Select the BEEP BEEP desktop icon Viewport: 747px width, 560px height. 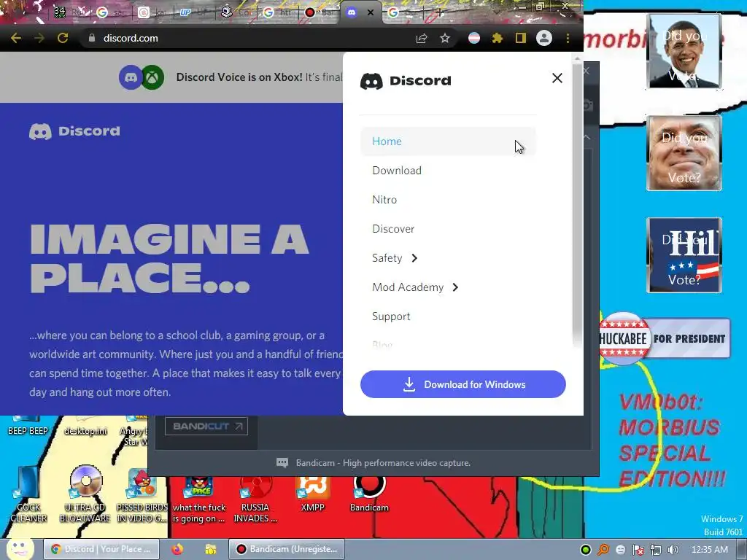28,425
